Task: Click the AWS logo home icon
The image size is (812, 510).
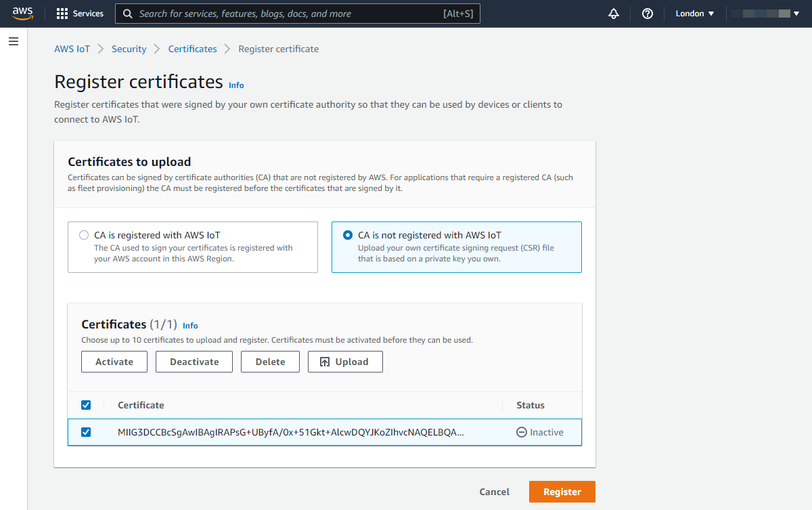Action: 23,14
